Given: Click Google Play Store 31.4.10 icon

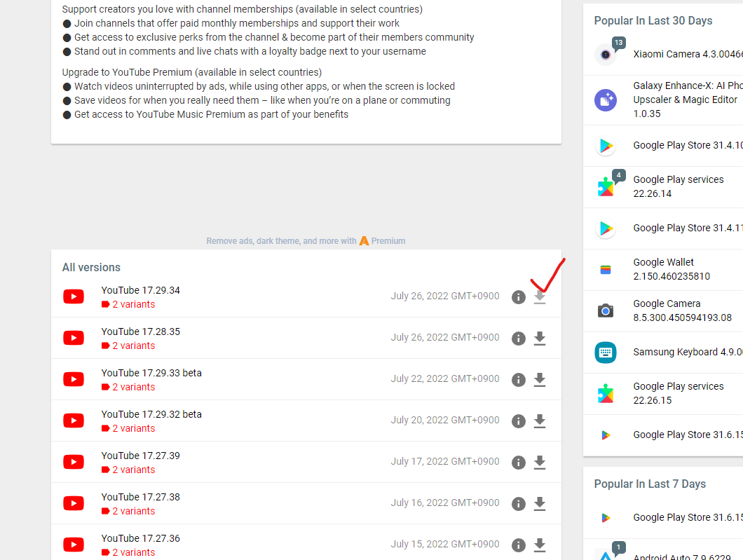Looking at the screenshot, I should (x=606, y=146).
